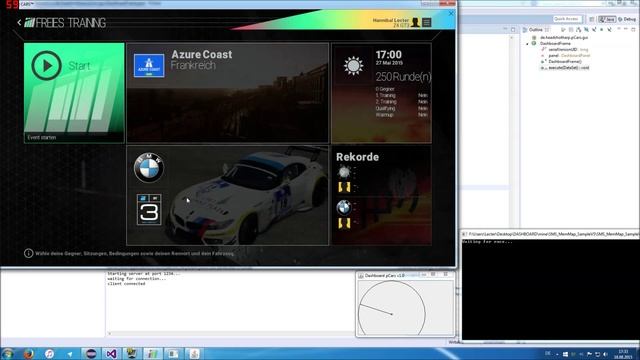The height and width of the screenshot is (360, 640).
Task: Click the 1. Training session row
Action: pyautogui.click(x=401, y=96)
